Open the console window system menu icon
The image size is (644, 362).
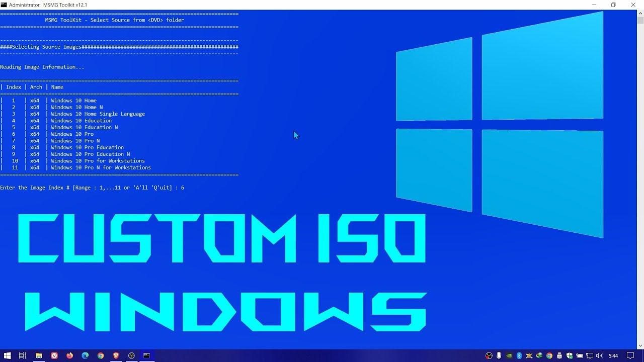(x=4, y=5)
